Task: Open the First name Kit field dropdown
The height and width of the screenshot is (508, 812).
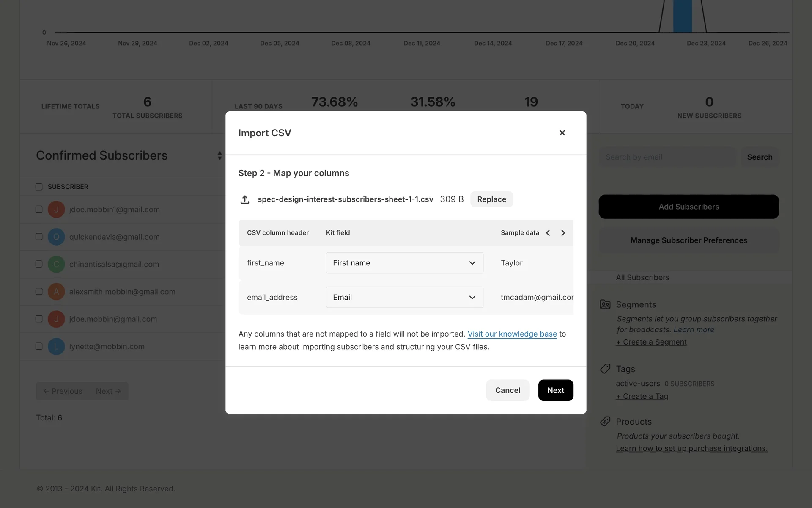Action: point(404,263)
